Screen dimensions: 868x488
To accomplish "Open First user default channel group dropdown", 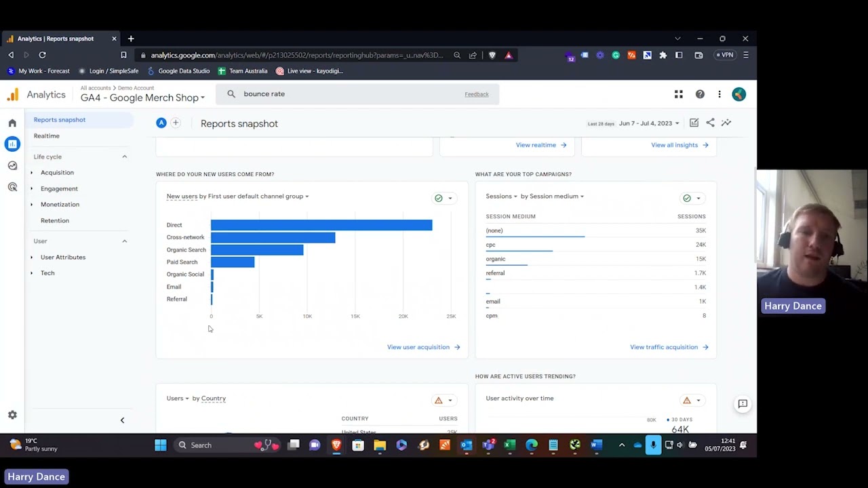I will point(258,197).
